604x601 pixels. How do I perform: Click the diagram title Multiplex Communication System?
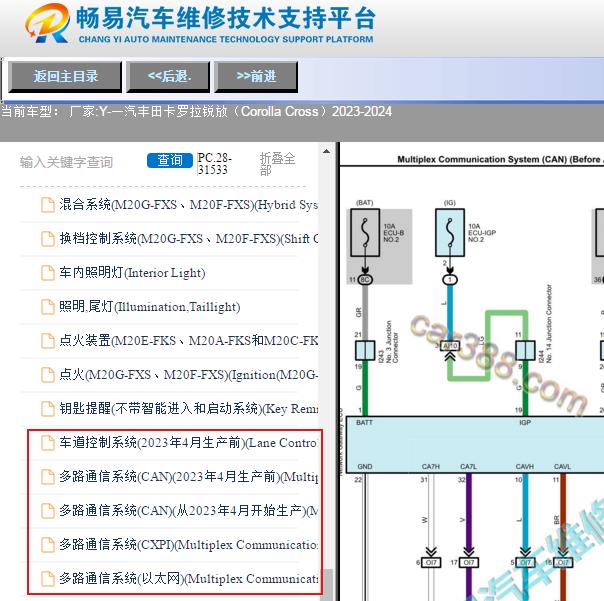500,159
